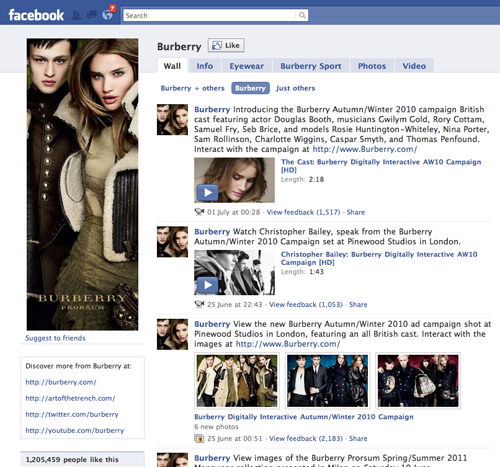Open The Cast: Burberry Digitally Interactive title link
Image resolution: width=500 pixels, height=467 pixels.
pyautogui.click(x=381, y=166)
